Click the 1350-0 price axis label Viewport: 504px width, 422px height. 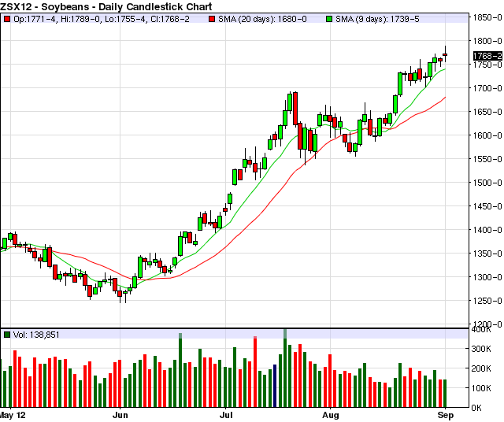(x=487, y=254)
